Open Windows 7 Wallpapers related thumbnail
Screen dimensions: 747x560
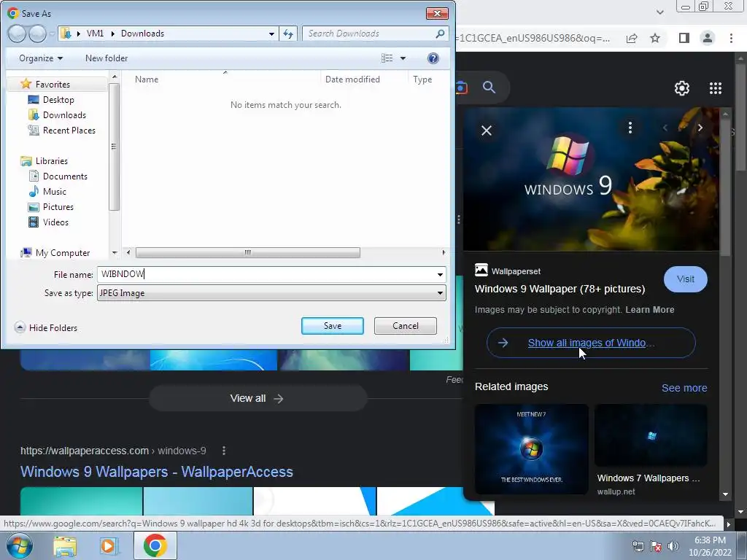pos(650,435)
